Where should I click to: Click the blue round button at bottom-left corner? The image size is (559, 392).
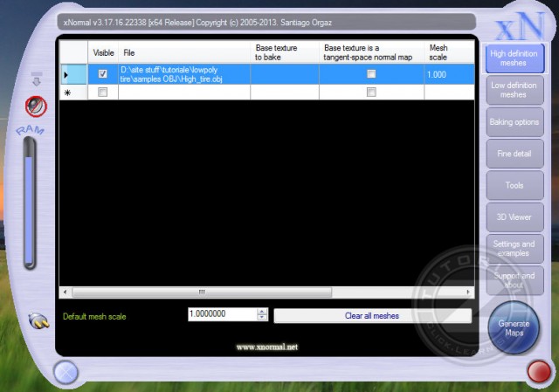tap(66, 373)
